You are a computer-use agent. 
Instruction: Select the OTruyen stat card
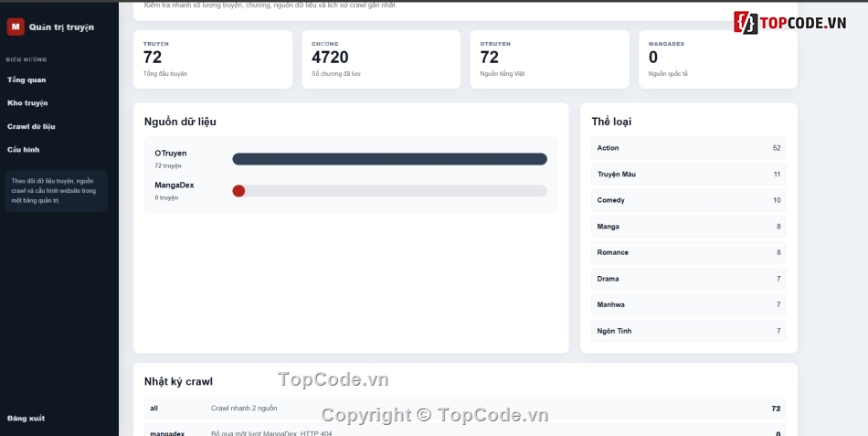tap(550, 59)
